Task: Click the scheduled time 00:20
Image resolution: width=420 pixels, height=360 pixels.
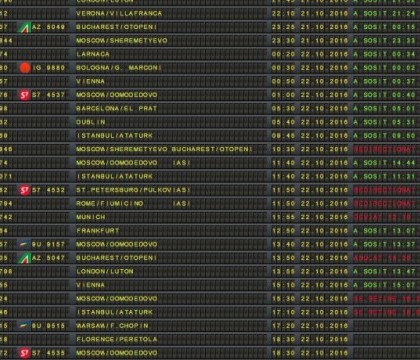Action: 283,54
